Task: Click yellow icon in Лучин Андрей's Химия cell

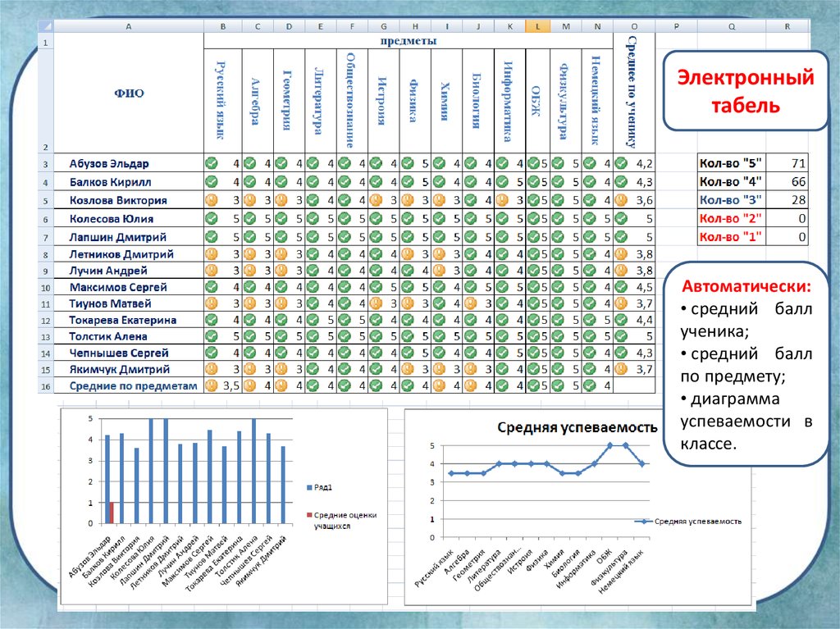Action: point(440,270)
